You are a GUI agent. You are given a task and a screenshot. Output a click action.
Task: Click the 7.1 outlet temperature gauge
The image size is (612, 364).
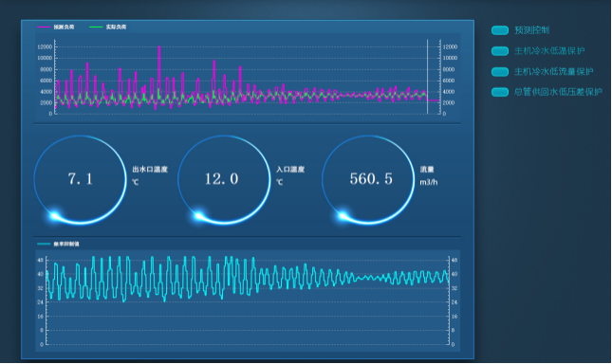point(80,180)
